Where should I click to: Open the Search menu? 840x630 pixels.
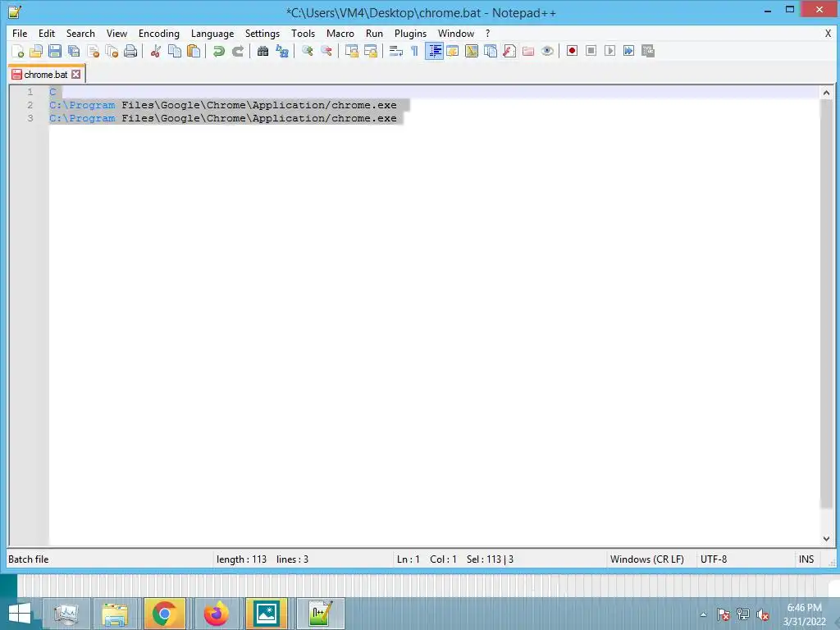click(x=80, y=33)
